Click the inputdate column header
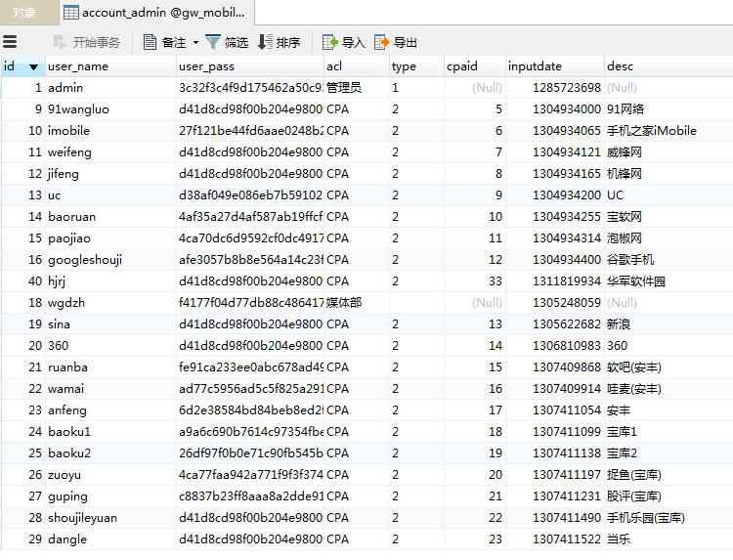Viewport: 733px width, 560px height. [555, 66]
